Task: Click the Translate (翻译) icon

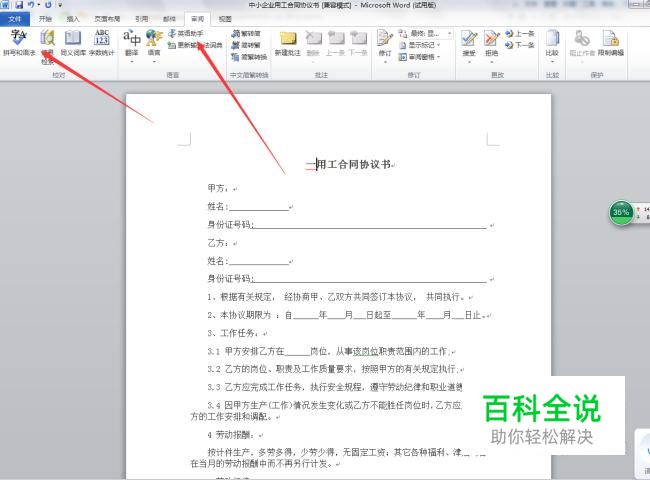Action: coord(132,38)
